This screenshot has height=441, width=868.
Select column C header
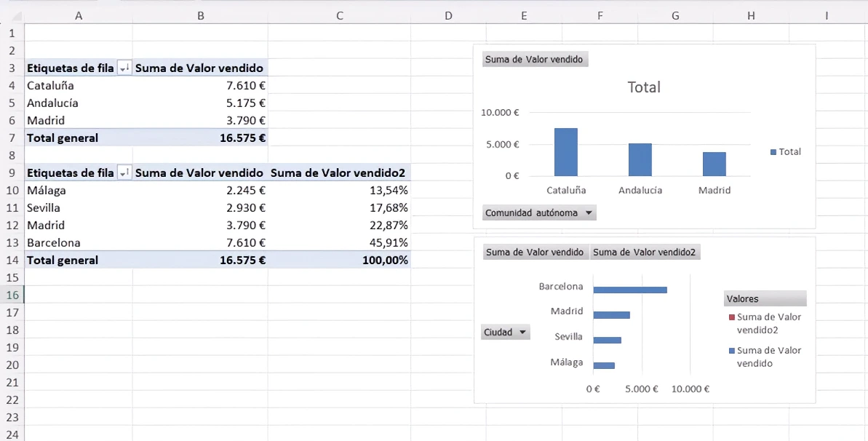339,16
